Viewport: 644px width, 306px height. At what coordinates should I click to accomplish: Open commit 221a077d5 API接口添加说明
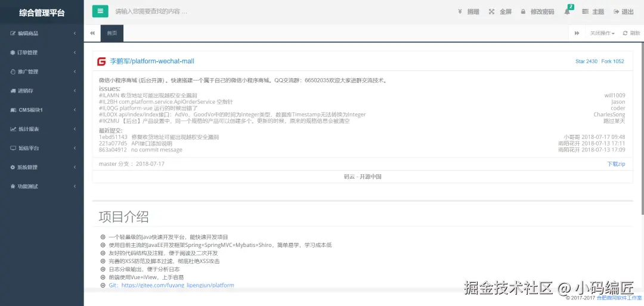pyautogui.click(x=135, y=143)
